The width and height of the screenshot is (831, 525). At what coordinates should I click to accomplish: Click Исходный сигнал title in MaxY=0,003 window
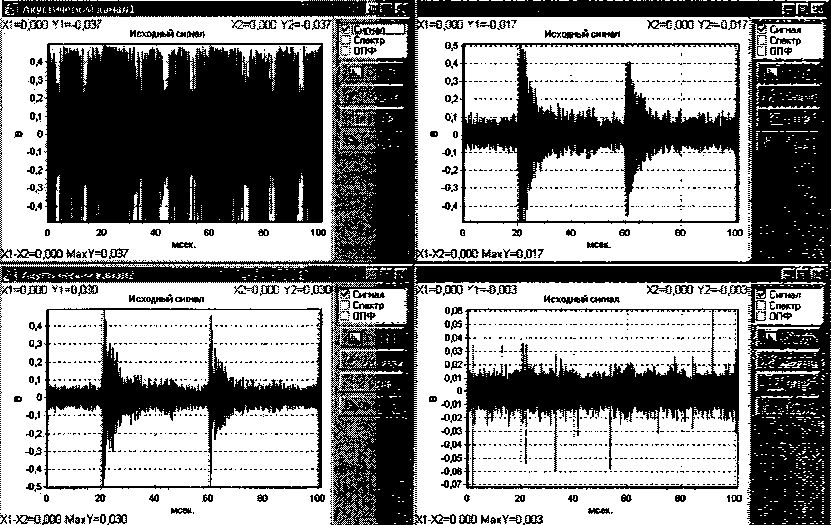point(582,299)
